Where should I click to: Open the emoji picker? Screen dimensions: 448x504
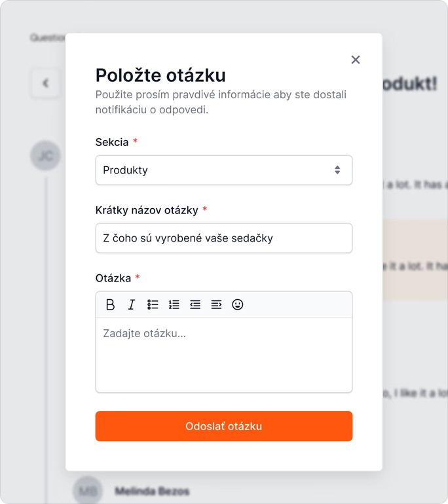click(x=238, y=304)
